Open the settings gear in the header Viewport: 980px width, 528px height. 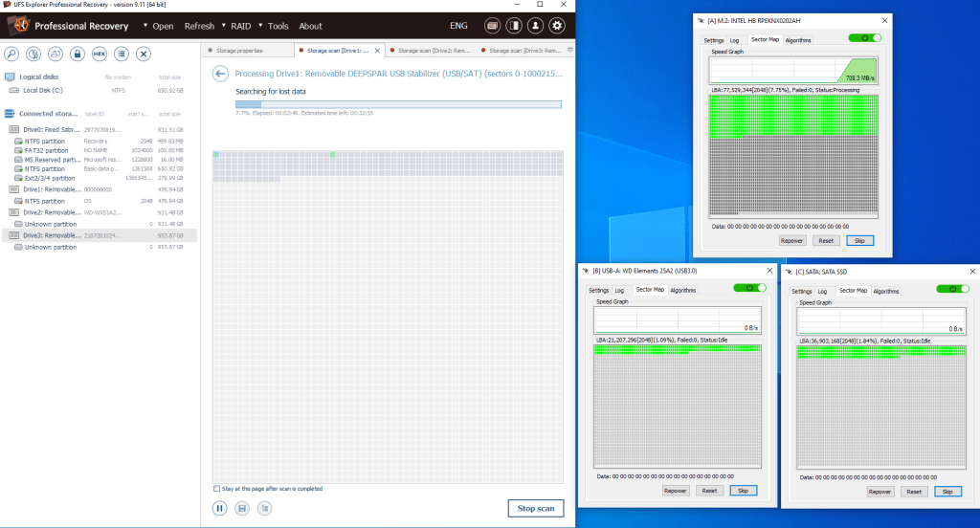(x=556, y=26)
